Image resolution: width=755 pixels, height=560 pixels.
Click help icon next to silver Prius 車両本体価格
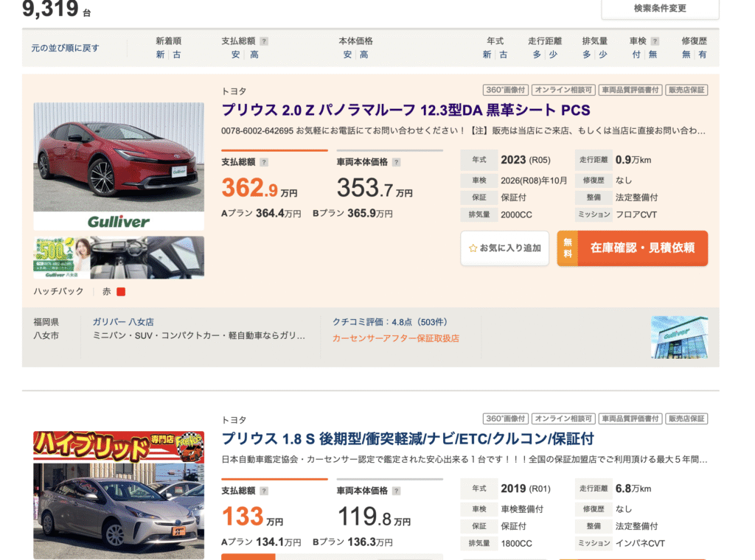pyautogui.click(x=396, y=491)
